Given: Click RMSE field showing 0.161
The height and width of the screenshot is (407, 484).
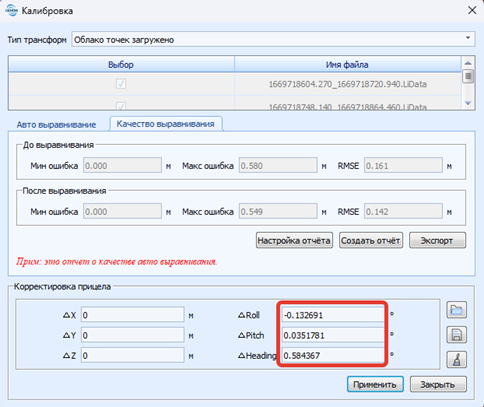Looking at the screenshot, I should click(403, 166).
